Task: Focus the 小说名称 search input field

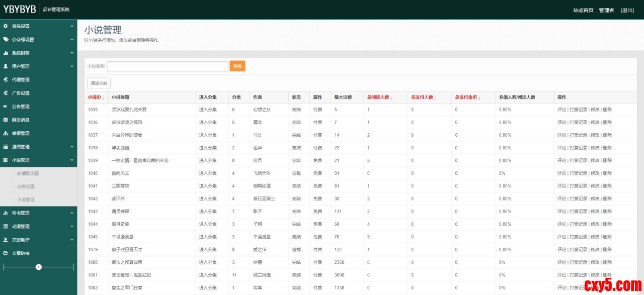Action: click(168, 66)
